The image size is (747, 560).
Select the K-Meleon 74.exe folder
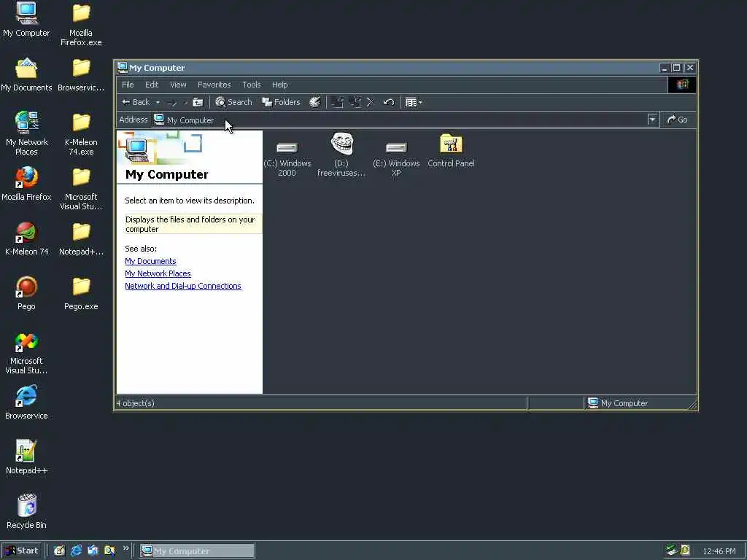click(81, 134)
